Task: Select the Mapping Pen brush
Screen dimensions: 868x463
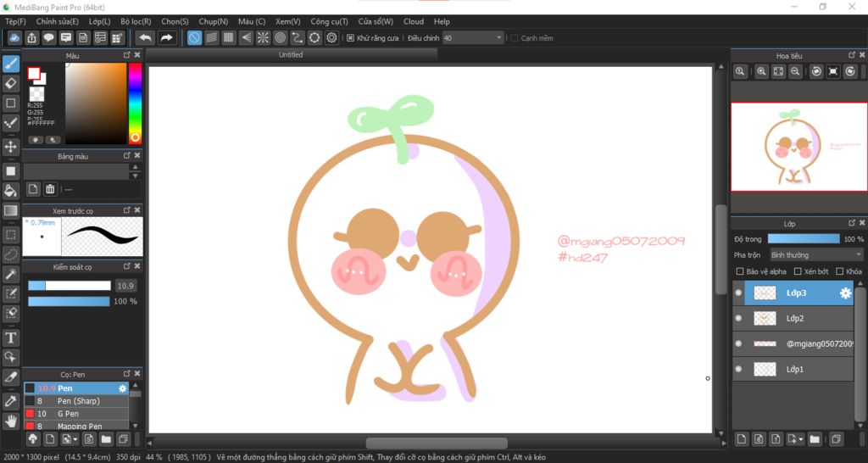Action: click(x=76, y=426)
